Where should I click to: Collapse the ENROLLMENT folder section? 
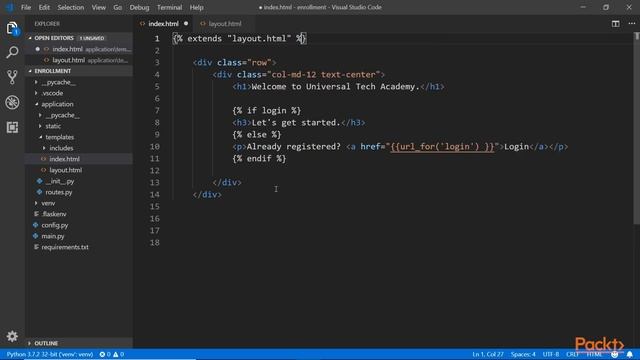point(53,71)
